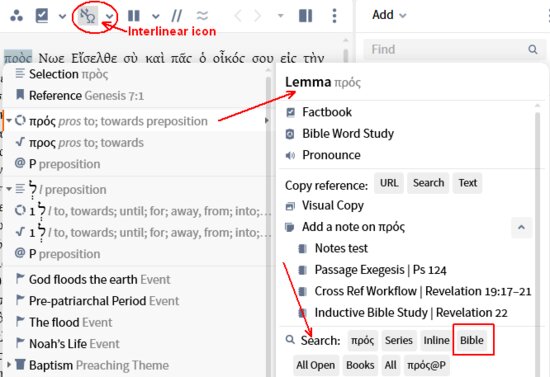This screenshot has width=550, height=377.
Task: Collapse the Hebrew preposition group triangle
Action: pos(9,189)
